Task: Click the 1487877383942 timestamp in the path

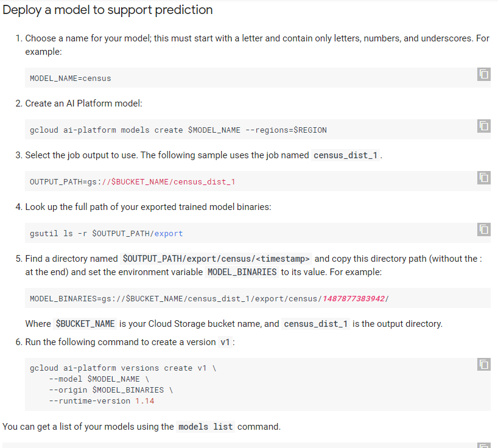Action: (354, 298)
